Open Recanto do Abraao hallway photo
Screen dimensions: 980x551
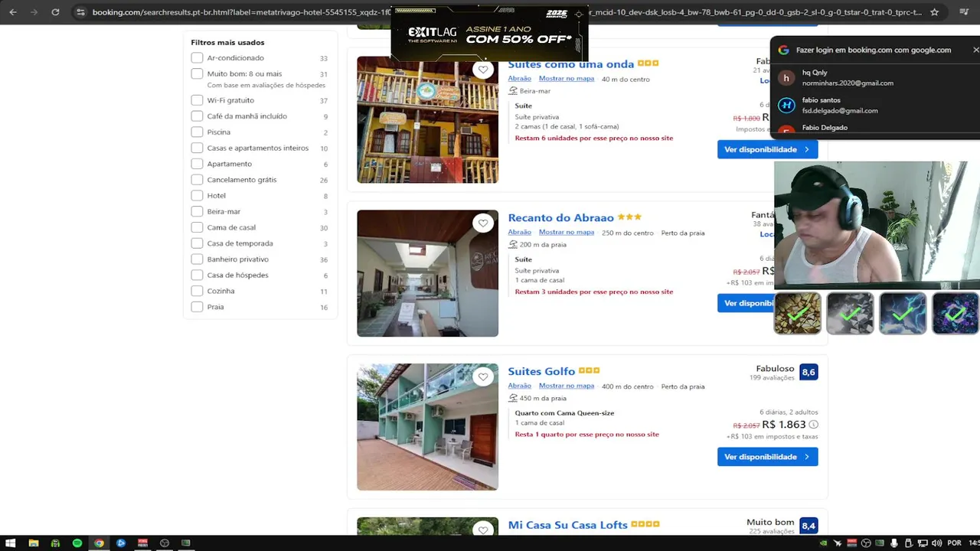(427, 273)
